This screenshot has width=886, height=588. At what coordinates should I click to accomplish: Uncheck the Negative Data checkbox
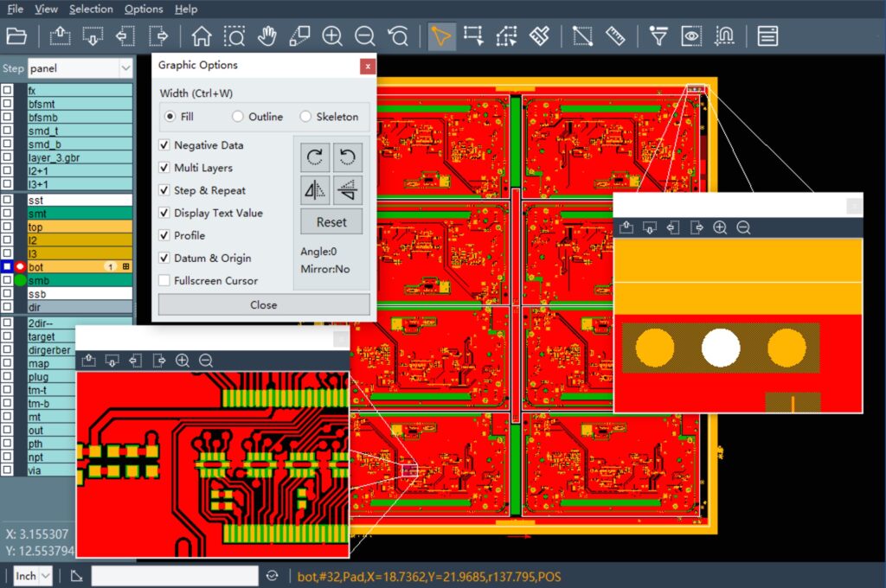pyautogui.click(x=165, y=145)
